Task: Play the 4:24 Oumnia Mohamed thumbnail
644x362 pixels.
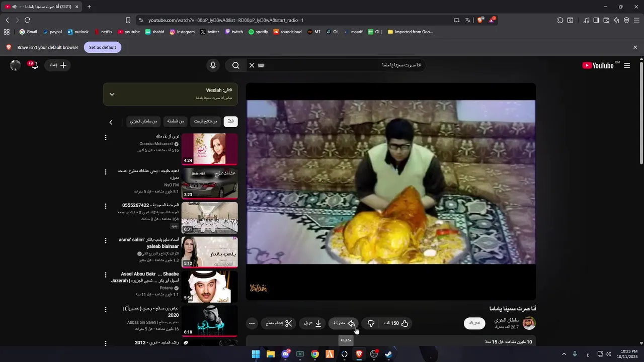Action: (x=209, y=149)
